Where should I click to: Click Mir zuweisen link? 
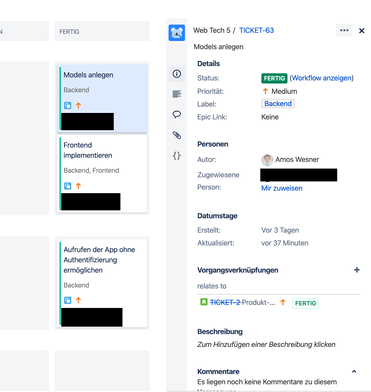click(282, 188)
